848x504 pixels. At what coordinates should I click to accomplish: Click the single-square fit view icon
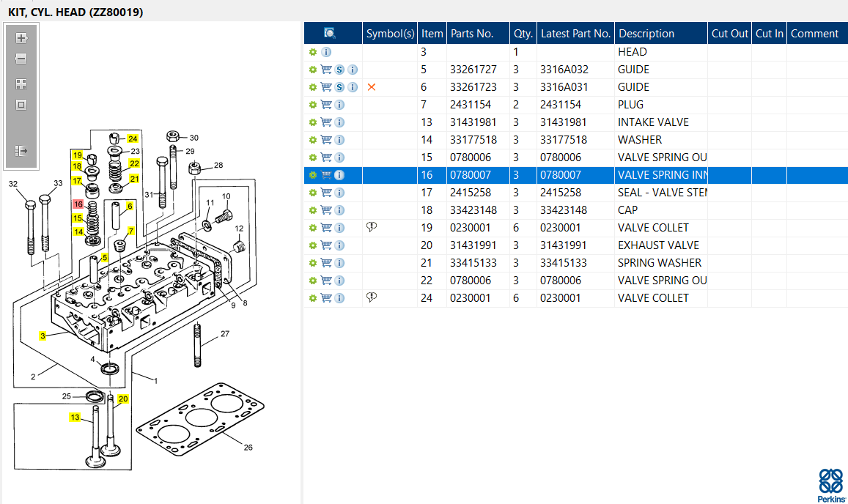click(21, 105)
